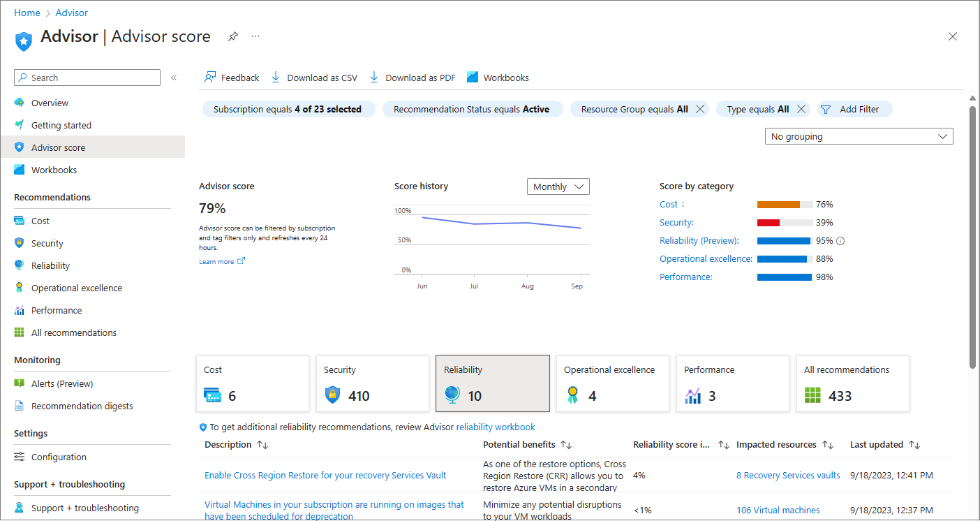Click the Home breadcrumb link
Screen dimensions: 980x521
pyautogui.click(x=27, y=13)
